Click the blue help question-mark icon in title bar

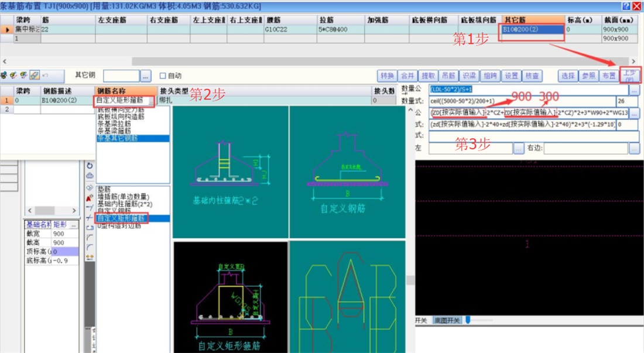click(626, 6)
